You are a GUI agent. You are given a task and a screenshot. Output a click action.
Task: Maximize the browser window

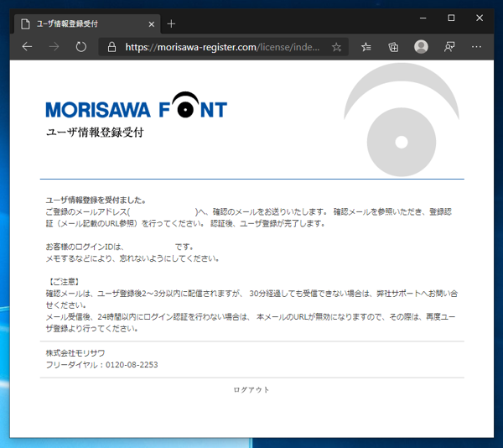[x=451, y=18]
